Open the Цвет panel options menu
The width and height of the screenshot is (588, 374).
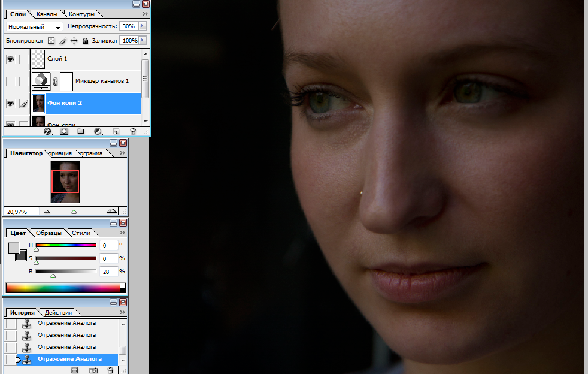122,233
